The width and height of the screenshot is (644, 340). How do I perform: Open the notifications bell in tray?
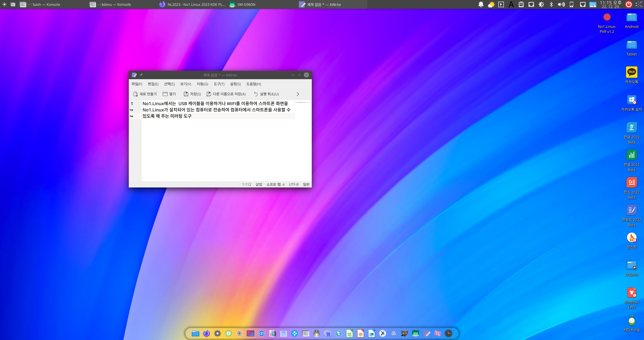click(x=481, y=5)
